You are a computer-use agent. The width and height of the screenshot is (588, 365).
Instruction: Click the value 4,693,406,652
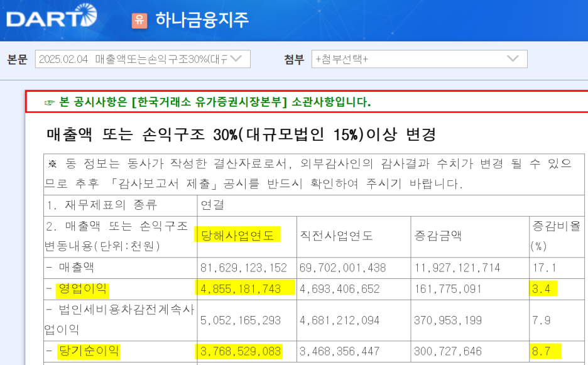(339, 289)
